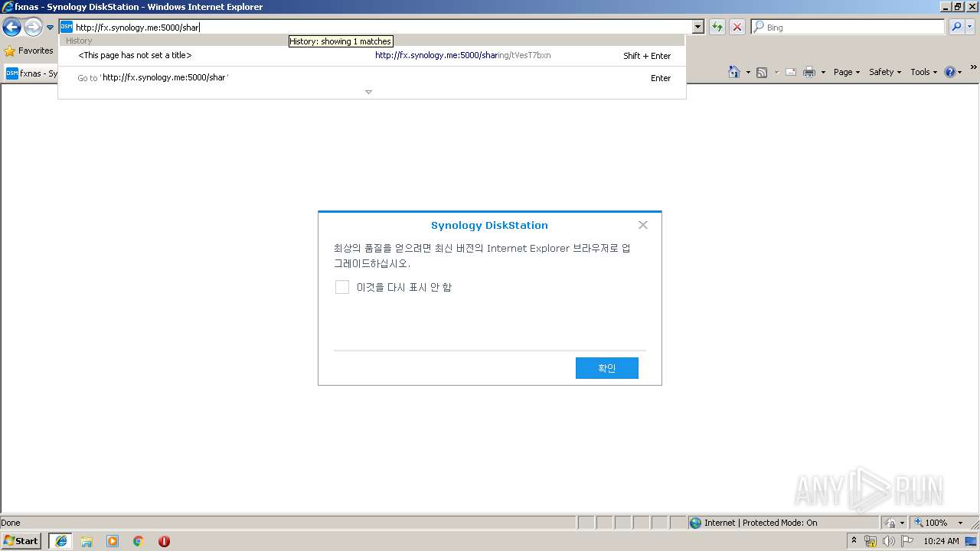Click the Home icon in command bar
Image resolution: width=980 pixels, height=551 pixels.
(x=734, y=72)
